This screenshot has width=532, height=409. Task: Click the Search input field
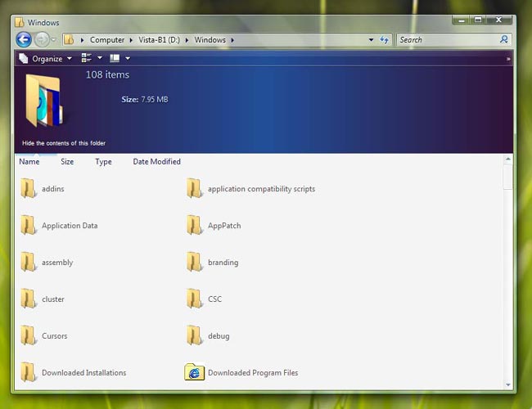(446, 39)
